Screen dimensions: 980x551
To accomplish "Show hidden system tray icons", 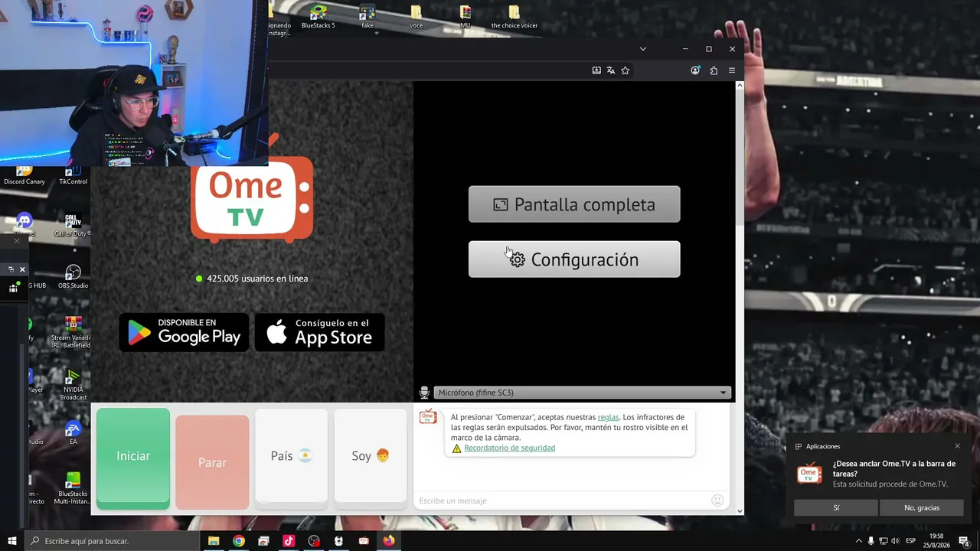I will pyautogui.click(x=858, y=541).
